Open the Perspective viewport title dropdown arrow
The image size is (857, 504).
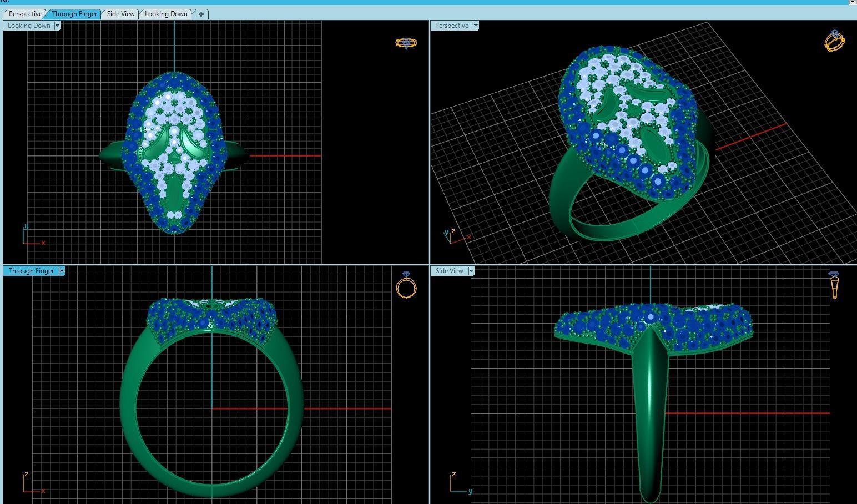click(475, 26)
